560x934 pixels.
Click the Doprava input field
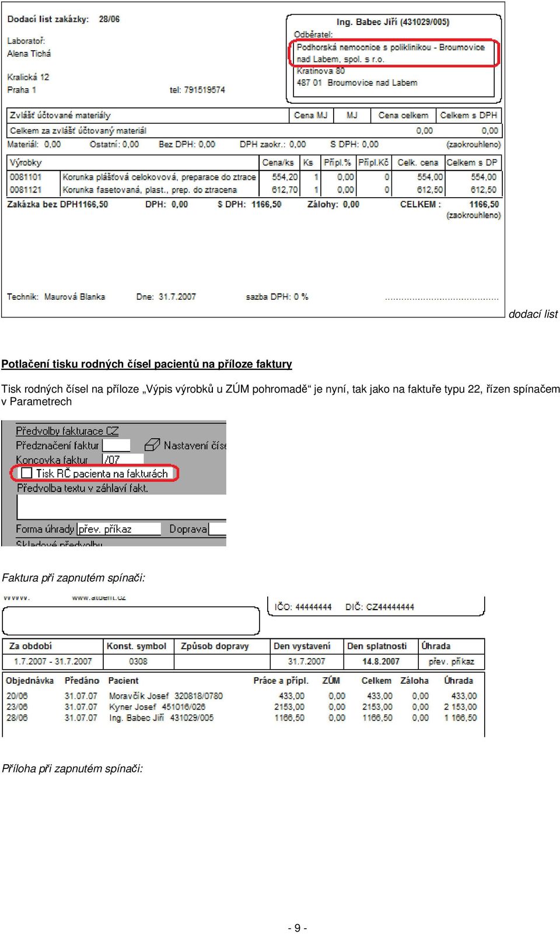point(218,529)
